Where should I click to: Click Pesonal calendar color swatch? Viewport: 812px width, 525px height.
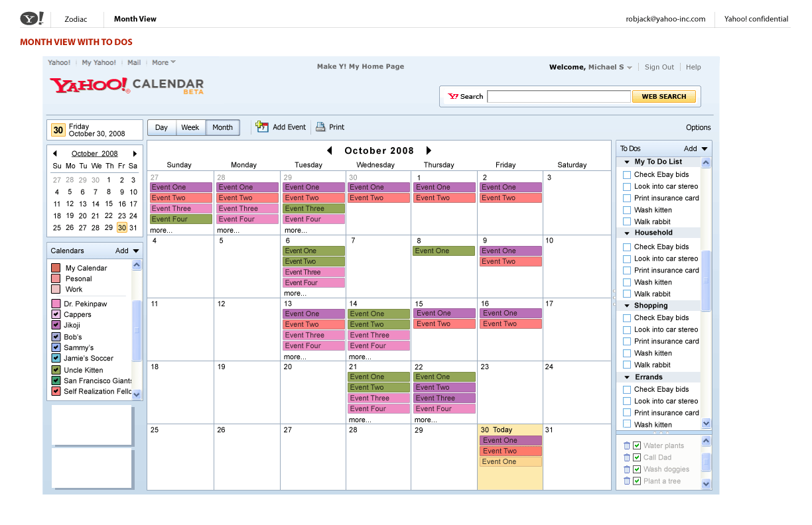point(56,278)
